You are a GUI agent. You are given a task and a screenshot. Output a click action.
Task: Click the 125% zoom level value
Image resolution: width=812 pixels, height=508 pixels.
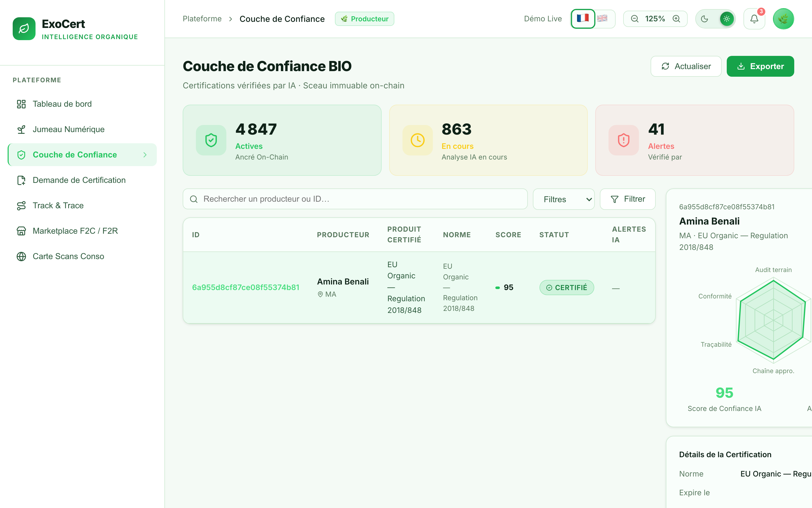click(655, 19)
